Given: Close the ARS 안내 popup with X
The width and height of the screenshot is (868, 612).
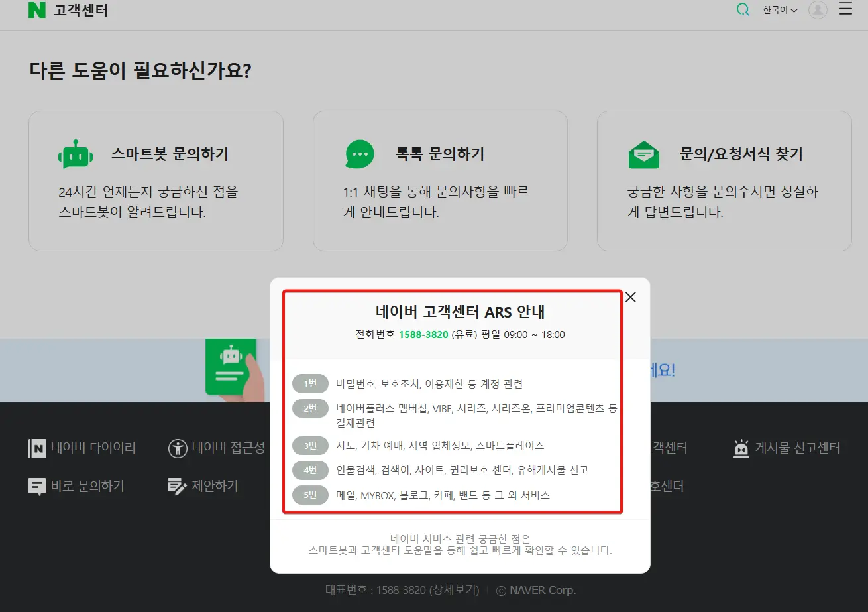Looking at the screenshot, I should click(x=631, y=297).
